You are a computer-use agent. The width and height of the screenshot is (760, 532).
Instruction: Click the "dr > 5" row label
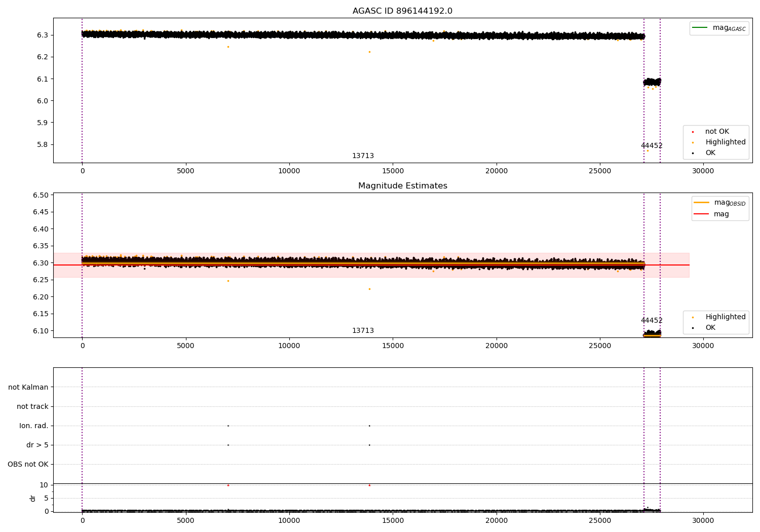pyautogui.click(x=37, y=445)
